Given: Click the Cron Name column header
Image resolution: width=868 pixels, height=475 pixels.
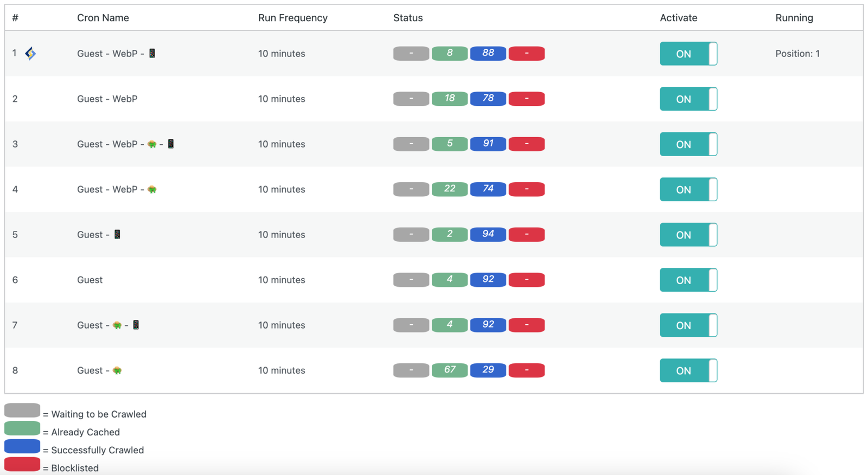Looking at the screenshot, I should point(103,18).
